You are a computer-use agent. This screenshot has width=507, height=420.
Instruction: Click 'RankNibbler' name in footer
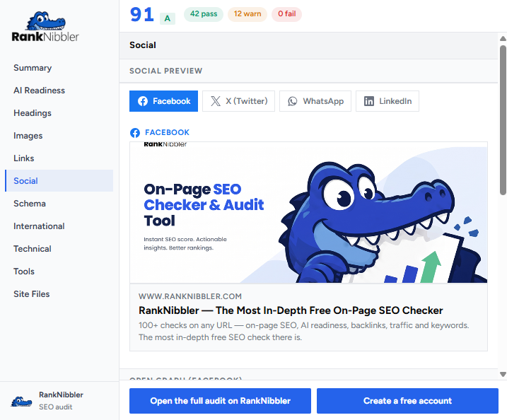[61, 395]
